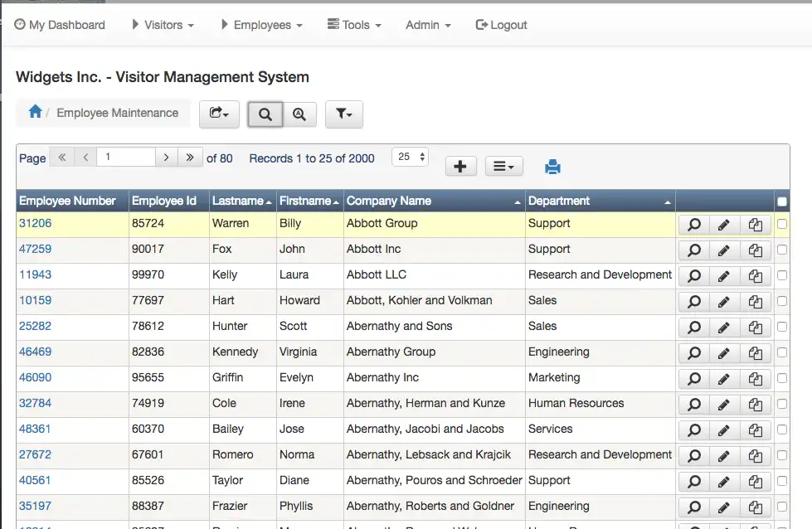Add a new record with plus icon

pos(460,167)
